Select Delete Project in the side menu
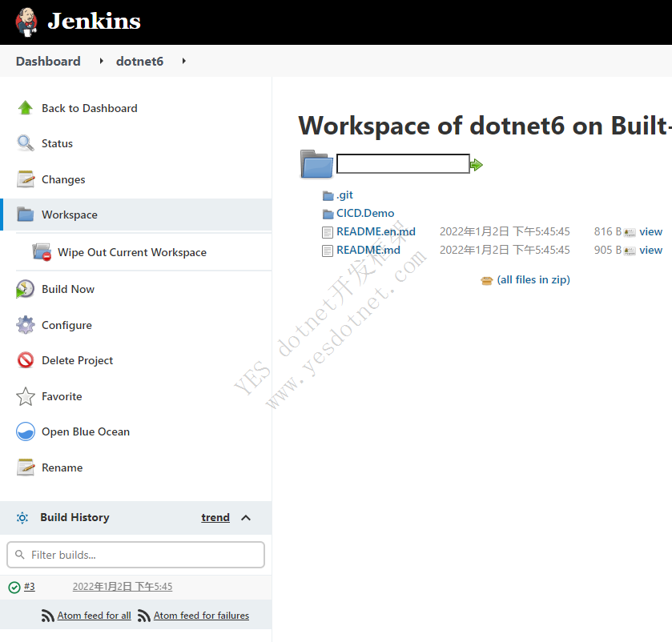The image size is (672, 642). 77,360
